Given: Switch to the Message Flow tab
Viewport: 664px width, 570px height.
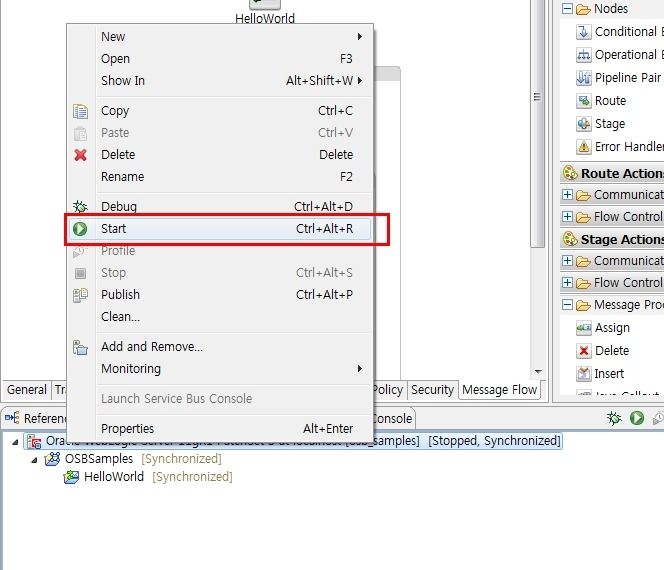Looking at the screenshot, I should coord(500,390).
